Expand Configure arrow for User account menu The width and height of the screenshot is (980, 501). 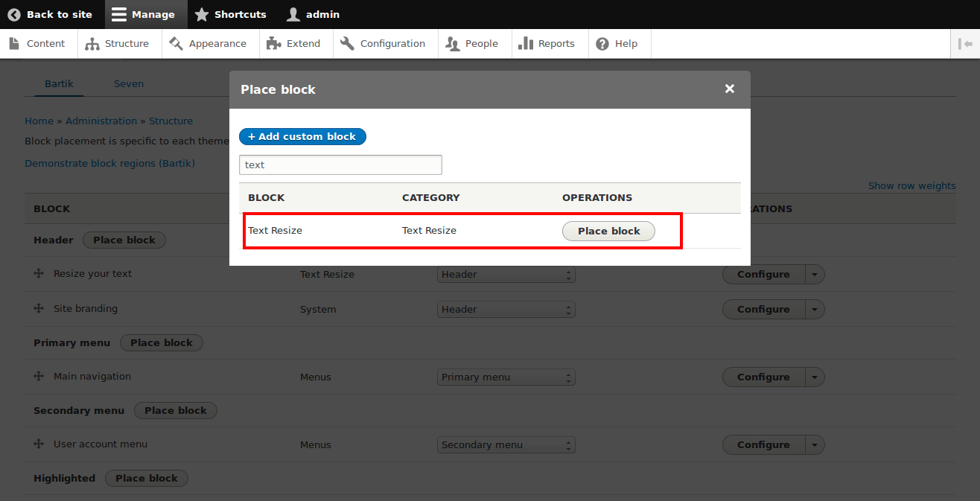[x=814, y=445]
